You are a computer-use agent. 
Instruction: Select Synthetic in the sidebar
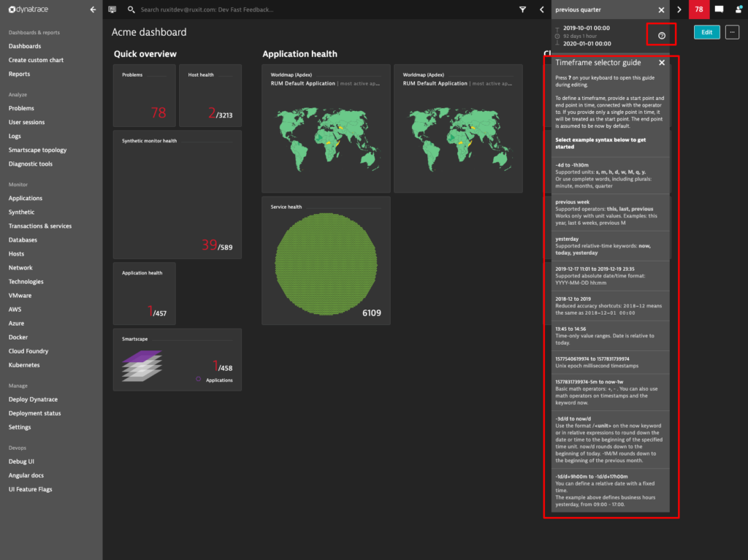coord(21,212)
